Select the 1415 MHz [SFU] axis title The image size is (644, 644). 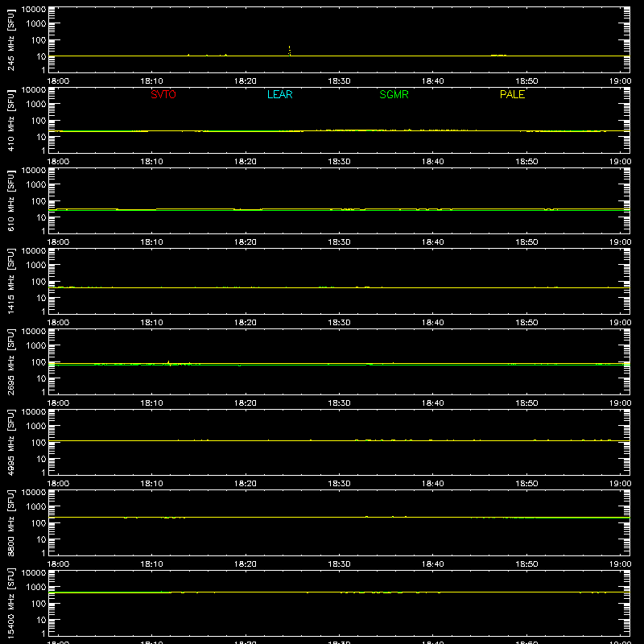11,281
